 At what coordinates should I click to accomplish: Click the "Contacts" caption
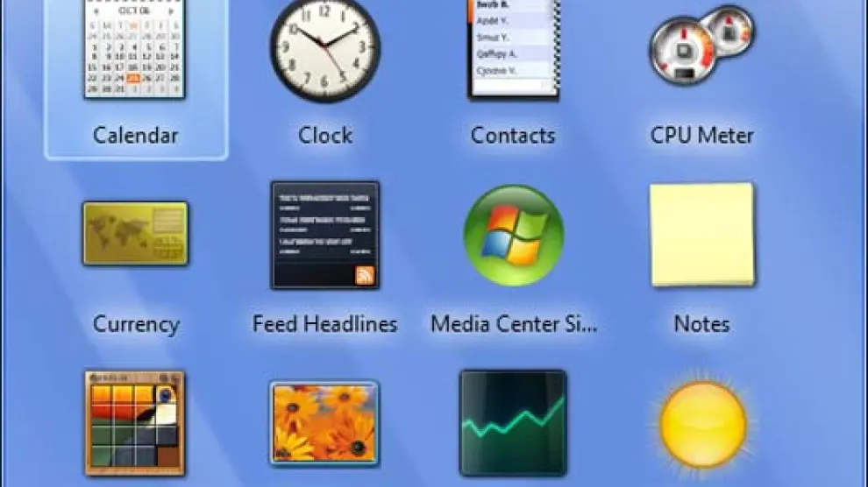click(x=513, y=136)
